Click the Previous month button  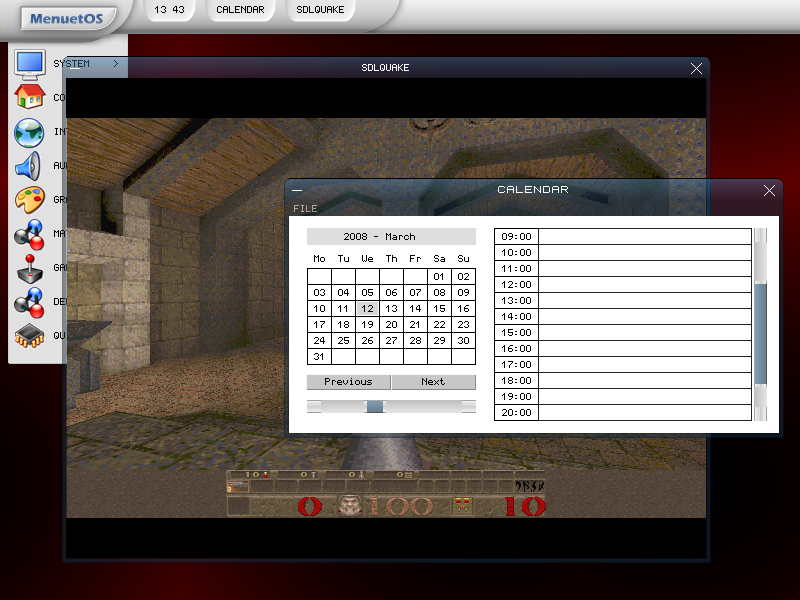(x=348, y=382)
